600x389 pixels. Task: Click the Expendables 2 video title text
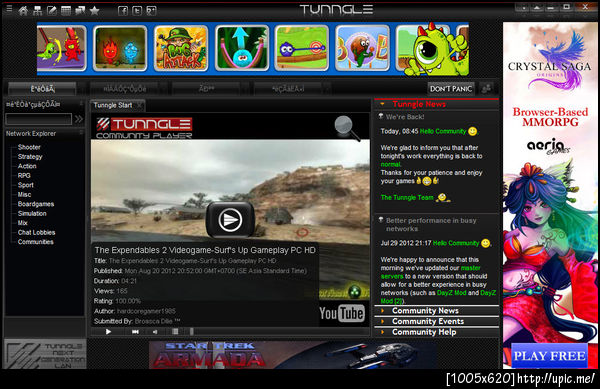tap(205, 250)
